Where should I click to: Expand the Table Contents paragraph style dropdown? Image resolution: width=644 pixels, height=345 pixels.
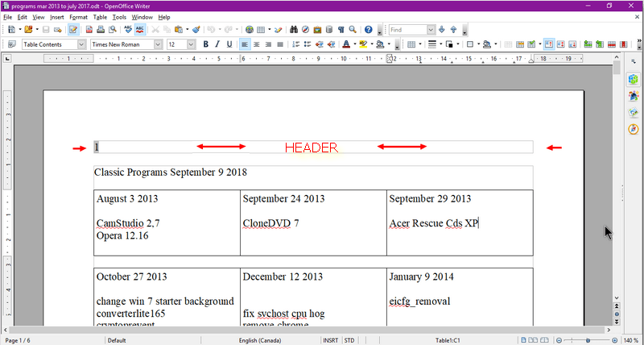click(x=82, y=44)
